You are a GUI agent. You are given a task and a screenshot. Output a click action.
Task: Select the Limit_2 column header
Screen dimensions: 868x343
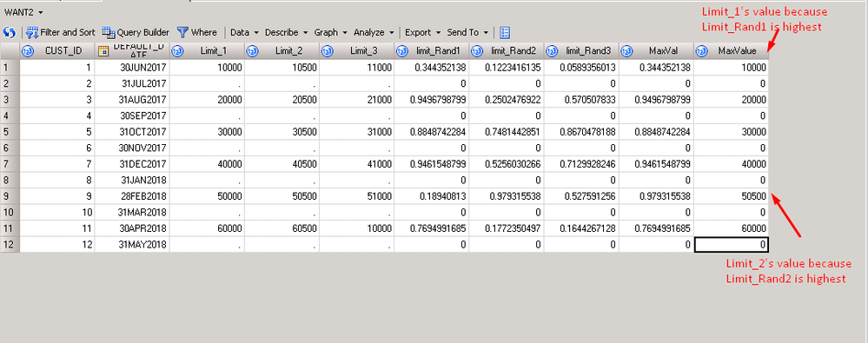282,51
